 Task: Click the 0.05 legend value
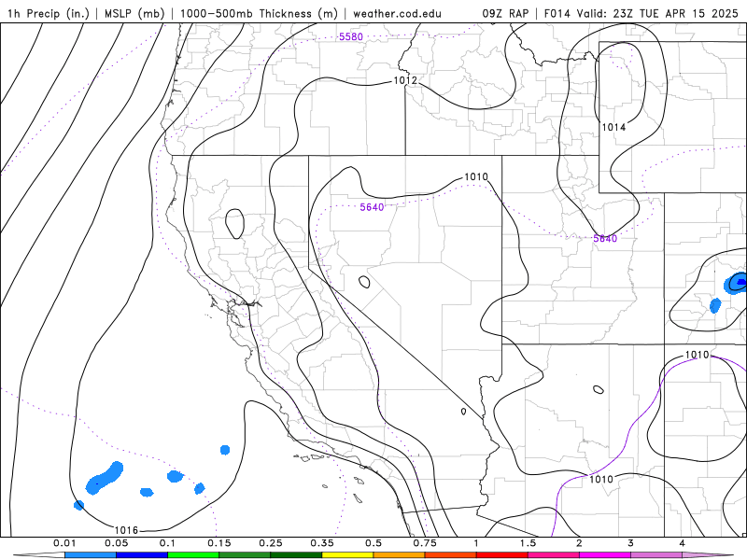point(116,543)
